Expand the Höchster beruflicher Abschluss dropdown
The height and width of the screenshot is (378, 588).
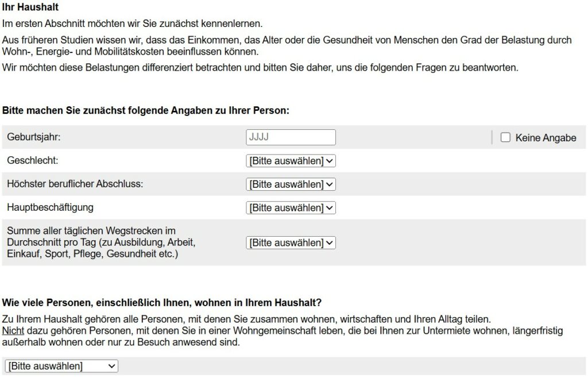coord(291,184)
